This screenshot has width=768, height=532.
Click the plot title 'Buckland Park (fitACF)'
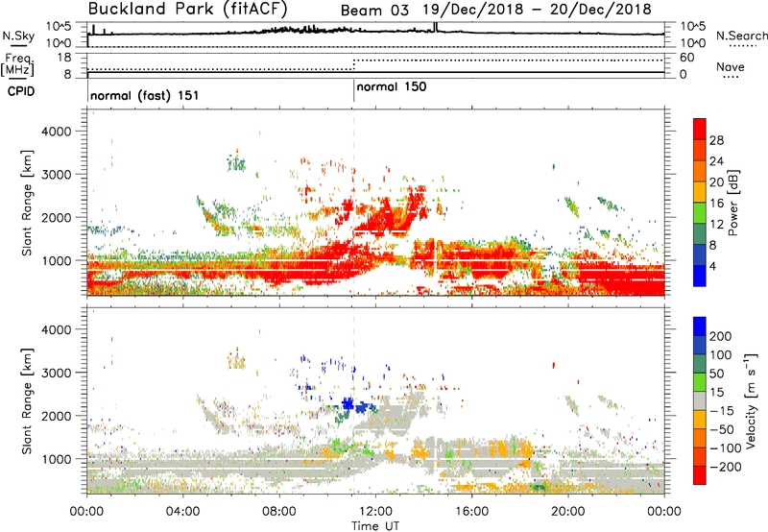pyautogui.click(x=188, y=10)
